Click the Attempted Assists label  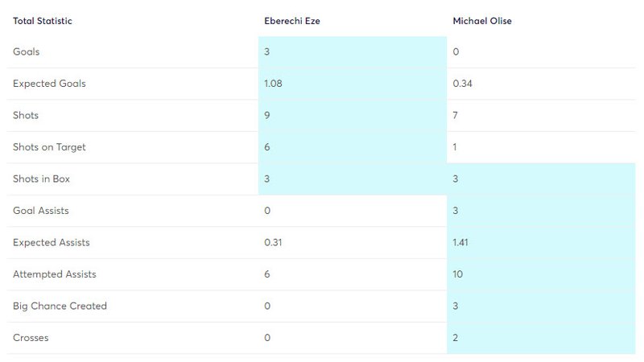pos(54,274)
